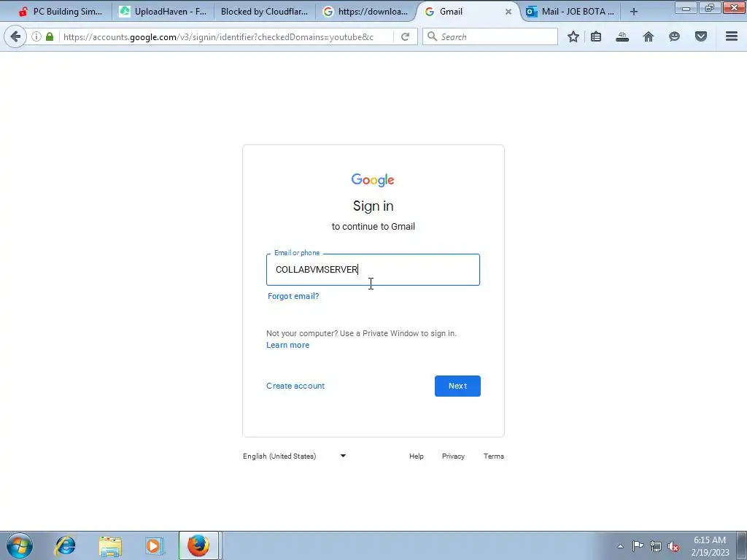
Task: Show hidden tray icons arrow
Action: [x=620, y=546]
